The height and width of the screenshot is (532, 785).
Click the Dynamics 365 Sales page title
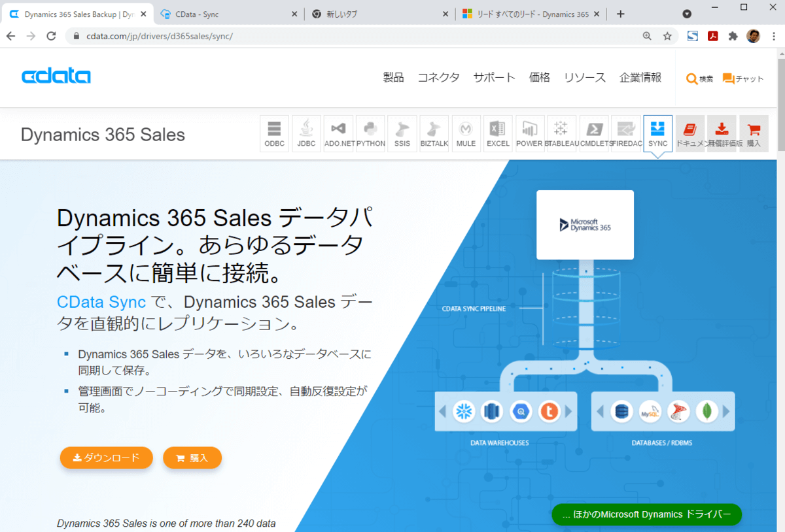pos(103,135)
